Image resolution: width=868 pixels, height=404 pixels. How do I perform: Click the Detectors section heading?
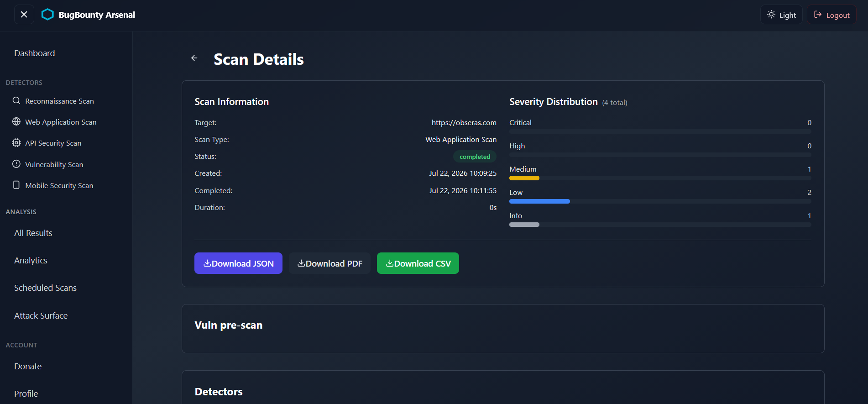(x=219, y=392)
